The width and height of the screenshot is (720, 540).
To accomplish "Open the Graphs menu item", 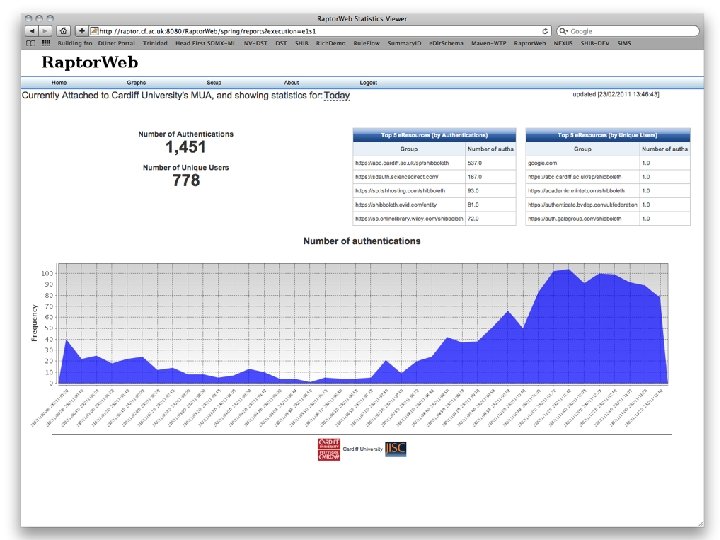I will [x=136, y=83].
